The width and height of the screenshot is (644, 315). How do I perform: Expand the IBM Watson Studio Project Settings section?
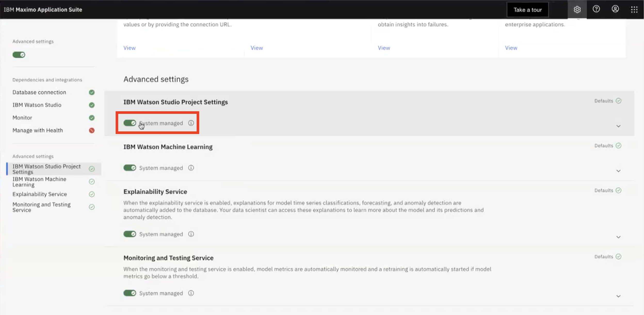pyautogui.click(x=618, y=126)
